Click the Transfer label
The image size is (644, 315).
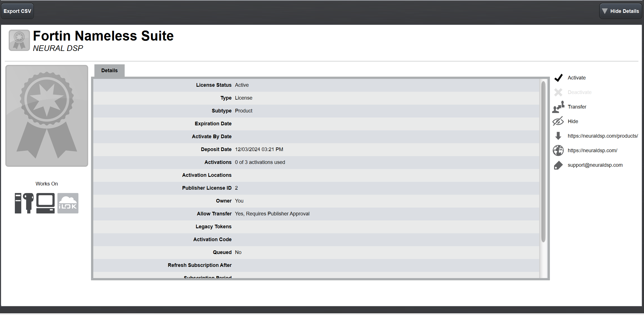pos(577,107)
